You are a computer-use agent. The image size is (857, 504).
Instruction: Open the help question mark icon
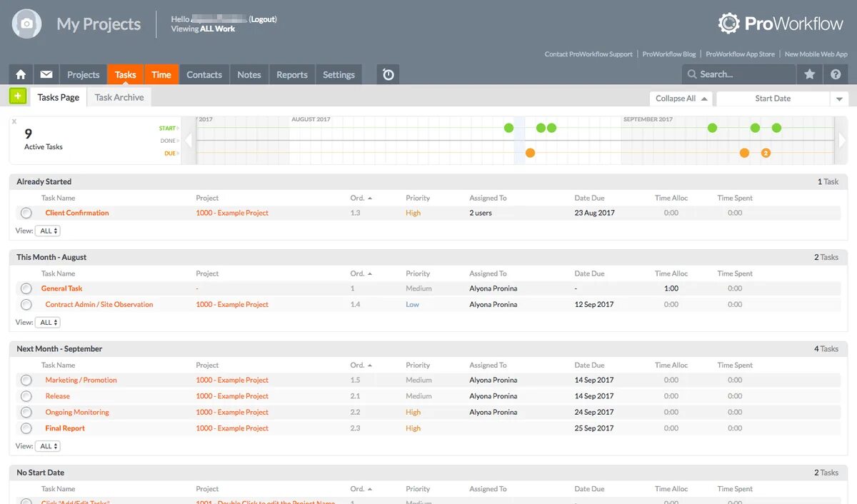click(836, 74)
